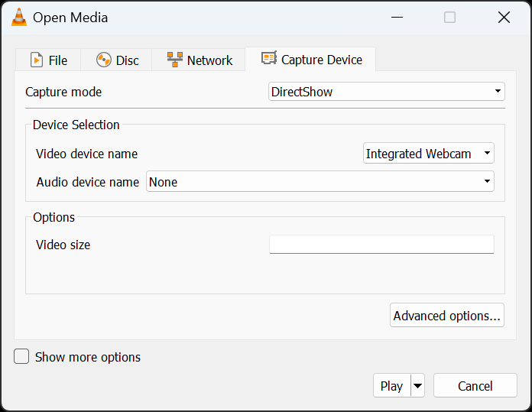This screenshot has width=532, height=412.
Task: Switch to the File tab
Action: tap(48, 60)
